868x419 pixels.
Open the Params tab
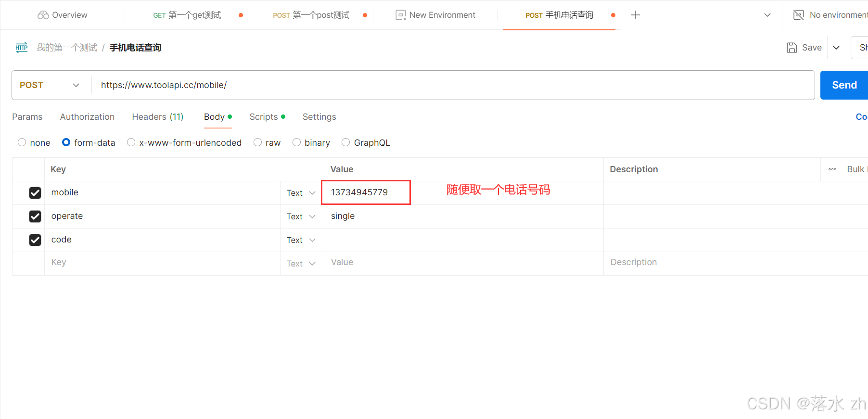pyautogui.click(x=27, y=117)
